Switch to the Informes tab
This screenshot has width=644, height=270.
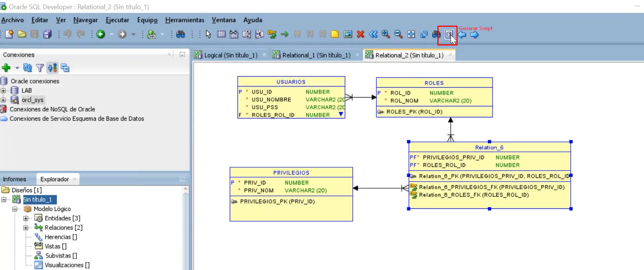[15, 179]
